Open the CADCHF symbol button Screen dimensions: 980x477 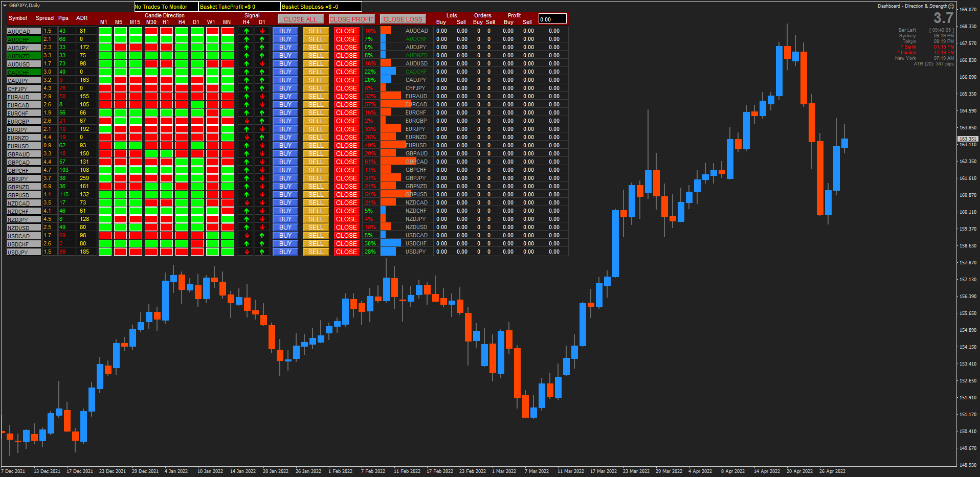tap(24, 72)
